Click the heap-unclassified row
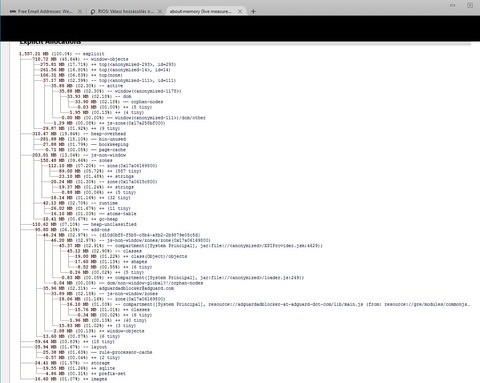 tap(84, 224)
